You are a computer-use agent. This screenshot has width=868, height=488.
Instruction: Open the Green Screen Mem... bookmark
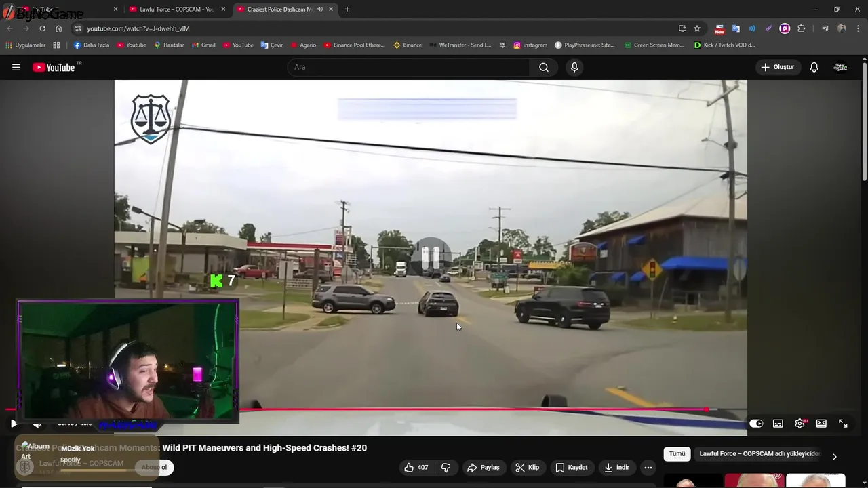[654, 45]
